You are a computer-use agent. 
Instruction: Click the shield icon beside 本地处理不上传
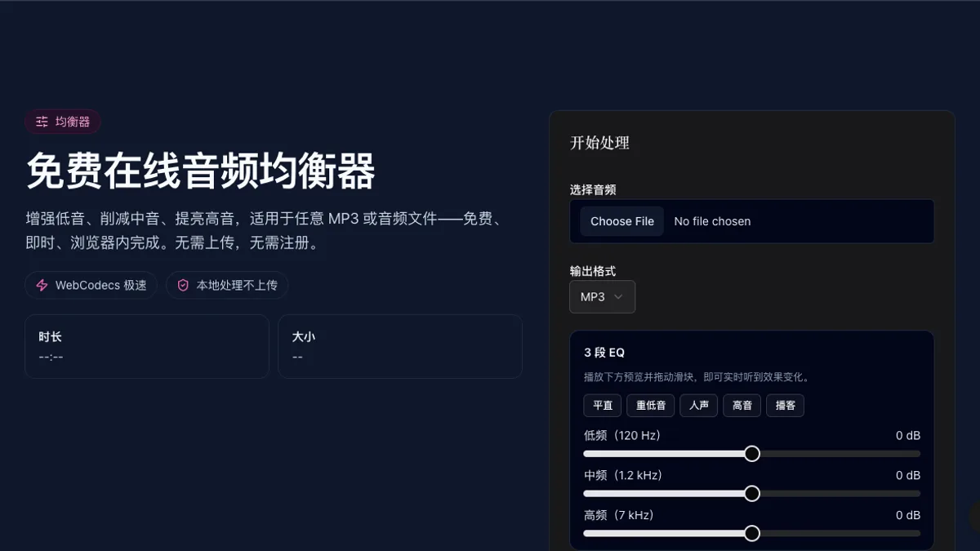click(x=183, y=286)
